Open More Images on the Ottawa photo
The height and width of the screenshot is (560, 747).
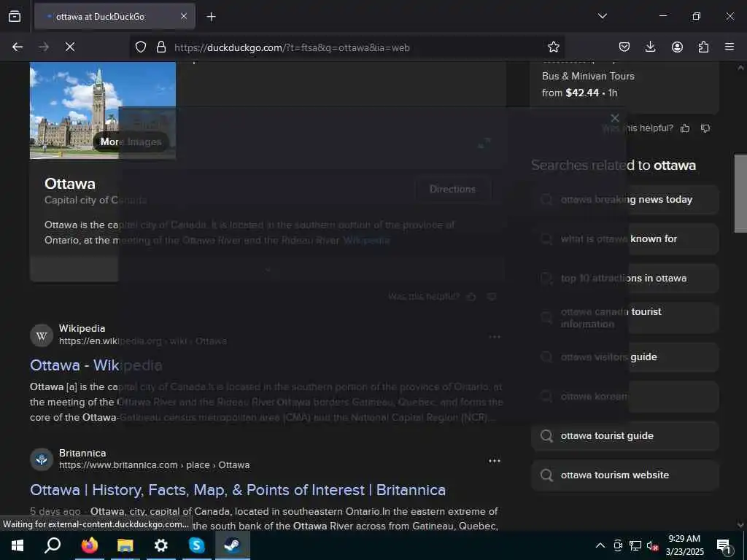coord(131,142)
